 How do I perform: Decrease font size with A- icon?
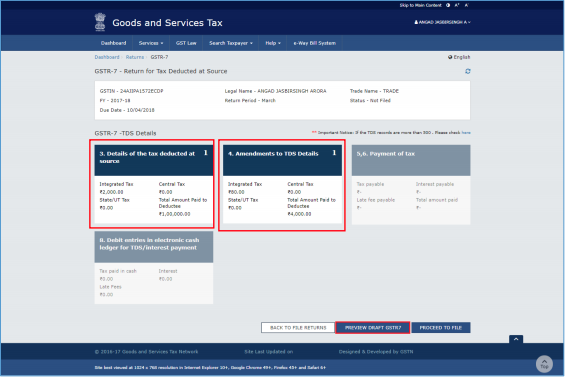(466, 5)
